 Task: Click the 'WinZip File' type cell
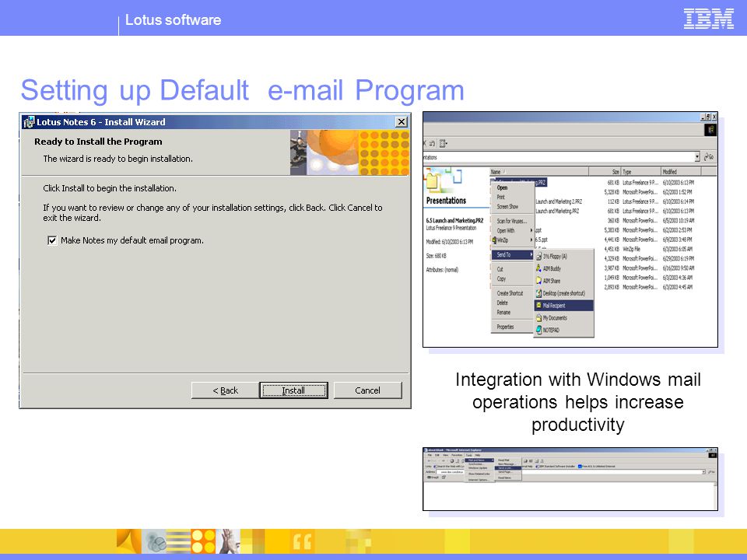click(632, 249)
